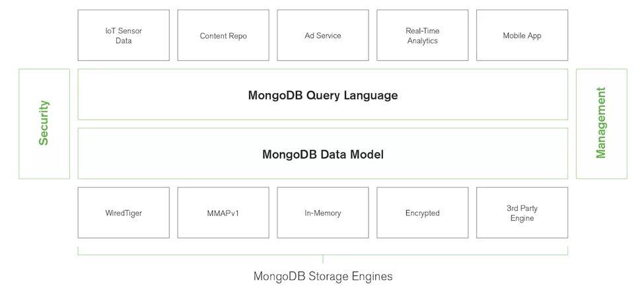Click the green bracket under the engine boxes
Screen dimensions: 644x290
198,254
